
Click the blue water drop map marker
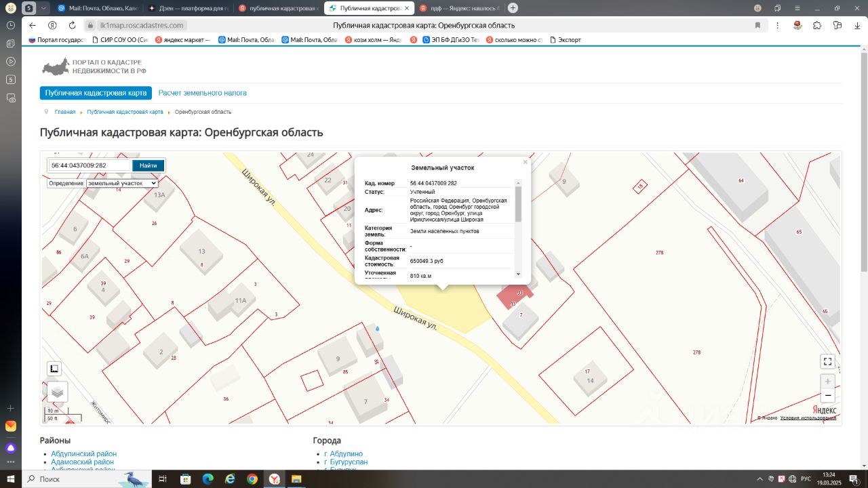pos(378,328)
